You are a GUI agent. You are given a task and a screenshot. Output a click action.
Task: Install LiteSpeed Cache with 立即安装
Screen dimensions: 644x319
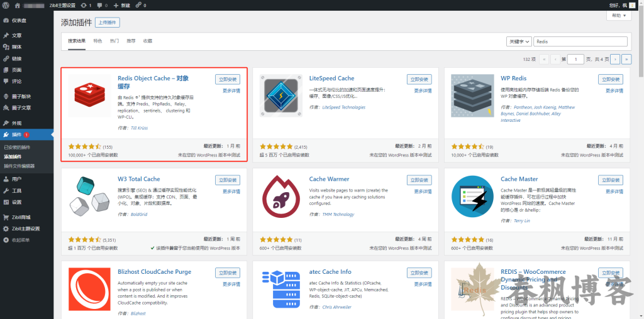[x=419, y=80]
